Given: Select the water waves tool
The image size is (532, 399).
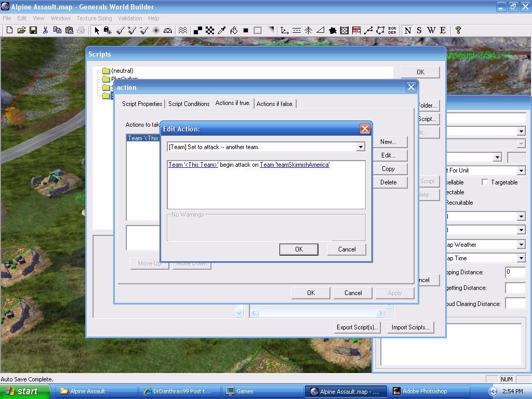Looking at the screenshot, I should (x=182, y=30).
